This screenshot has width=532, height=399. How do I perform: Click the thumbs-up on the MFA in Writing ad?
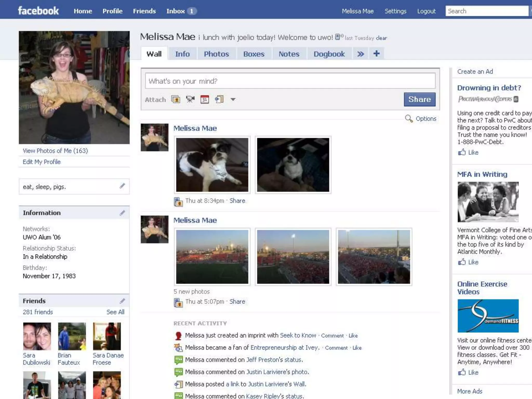462,262
